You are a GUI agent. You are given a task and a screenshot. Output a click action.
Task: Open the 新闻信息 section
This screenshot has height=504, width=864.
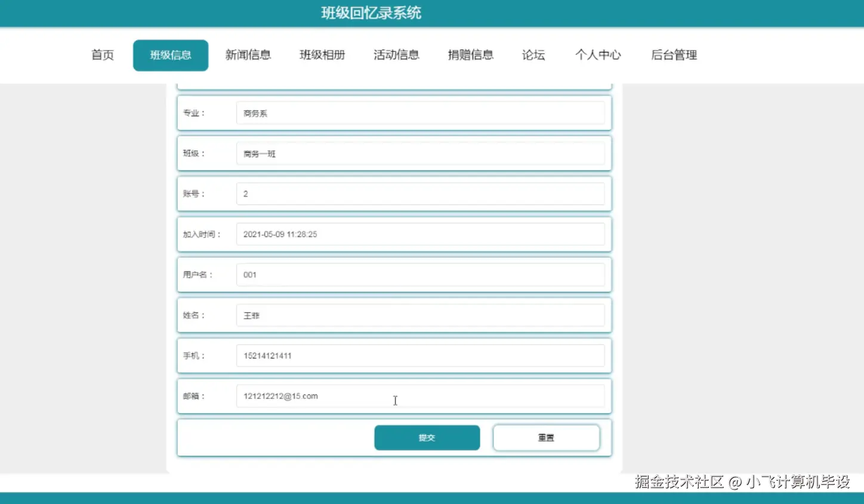(x=248, y=55)
